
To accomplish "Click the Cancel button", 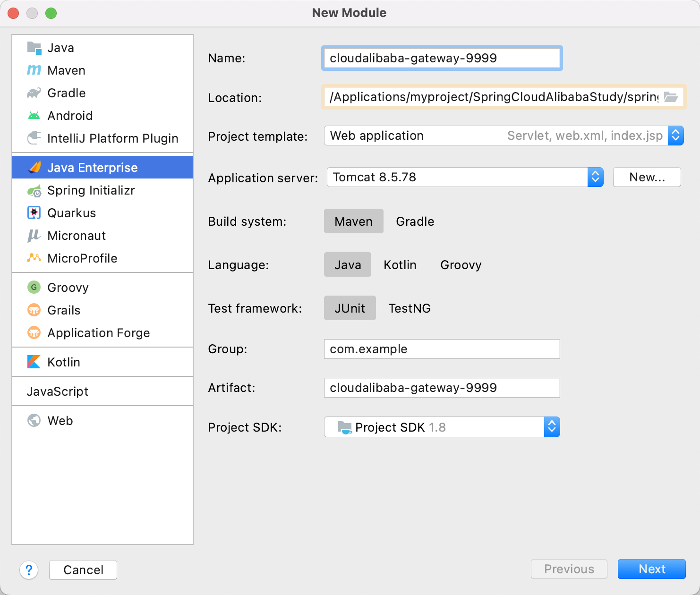I will coord(83,570).
